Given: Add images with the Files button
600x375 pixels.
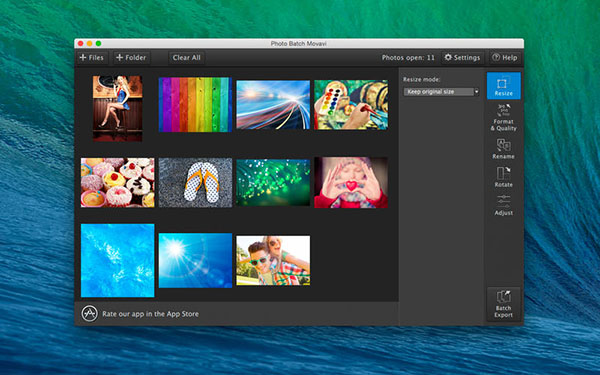Looking at the screenshot, I should (91, 58).
